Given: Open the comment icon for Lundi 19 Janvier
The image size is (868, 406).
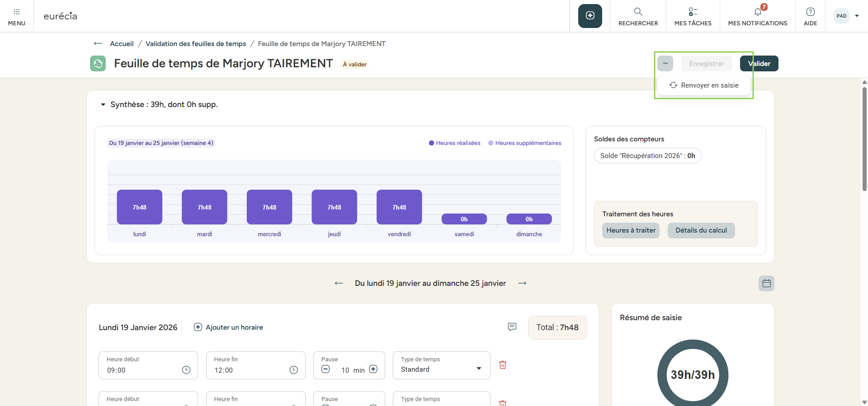Looking at the screenshot, I should pyautogui.click(x=512, y=327).
